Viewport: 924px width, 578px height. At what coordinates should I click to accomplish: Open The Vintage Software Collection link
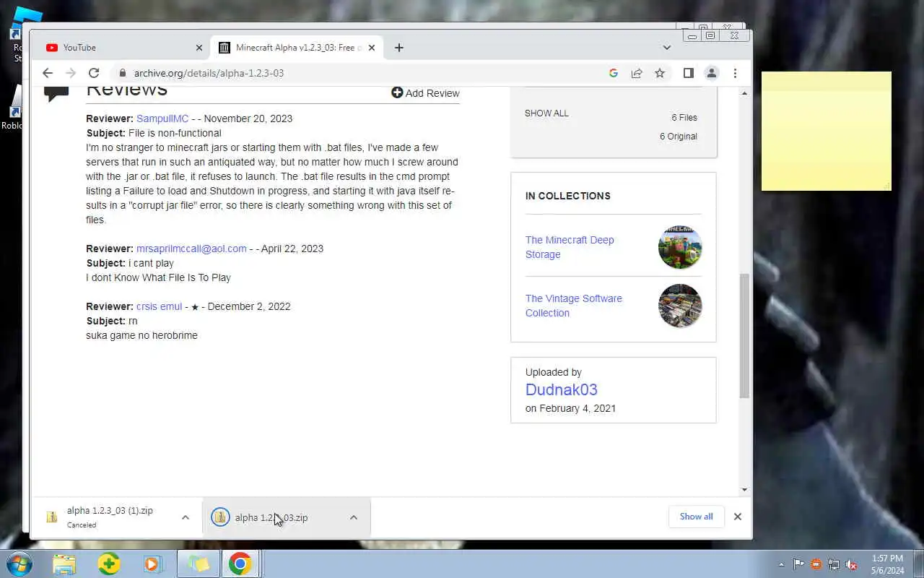(x=573, y=306)
